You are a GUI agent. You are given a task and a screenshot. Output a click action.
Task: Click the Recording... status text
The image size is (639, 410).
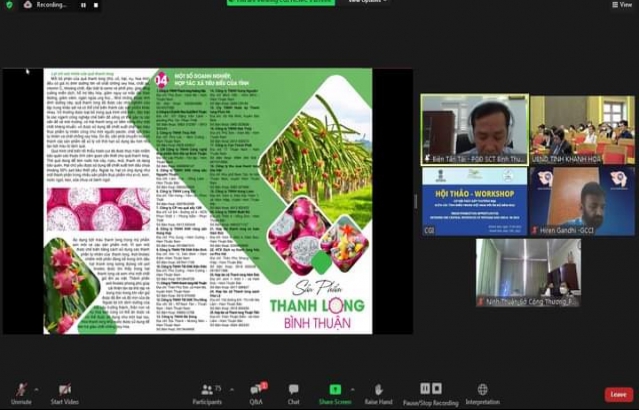(x=51, y=5)
